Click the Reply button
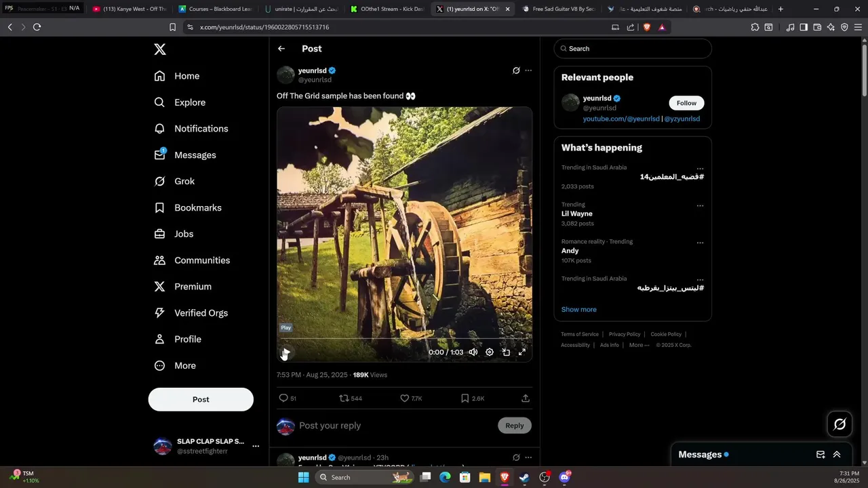 pos(515,426)
